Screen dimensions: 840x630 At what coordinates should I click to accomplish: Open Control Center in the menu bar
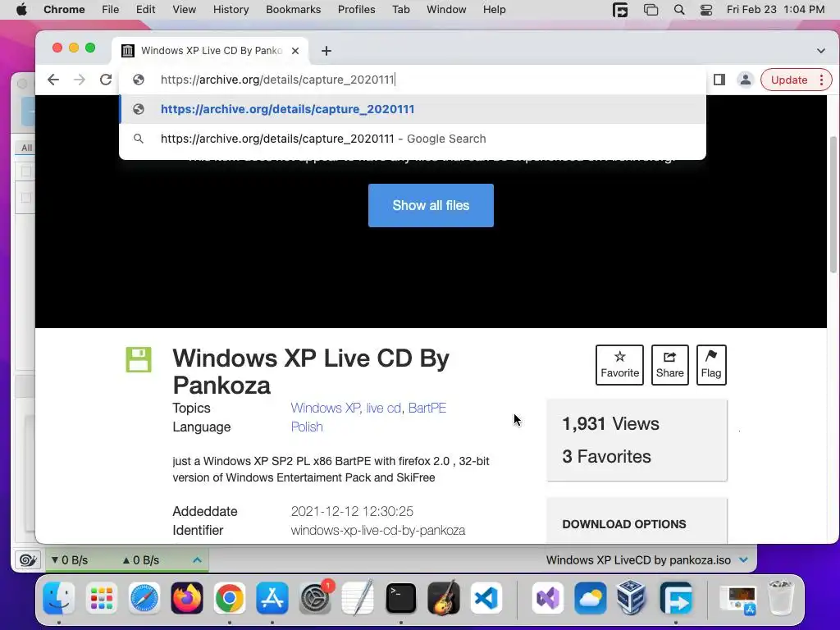pos(706,10)
